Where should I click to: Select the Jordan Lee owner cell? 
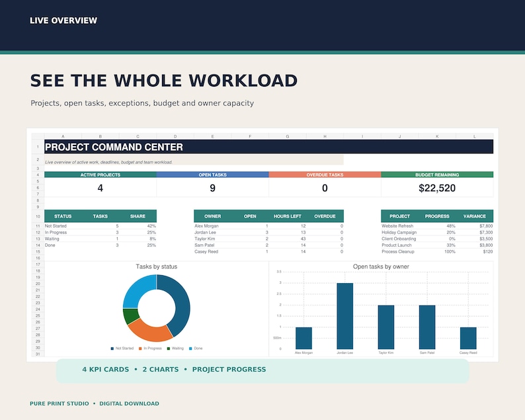pos(213,232)
